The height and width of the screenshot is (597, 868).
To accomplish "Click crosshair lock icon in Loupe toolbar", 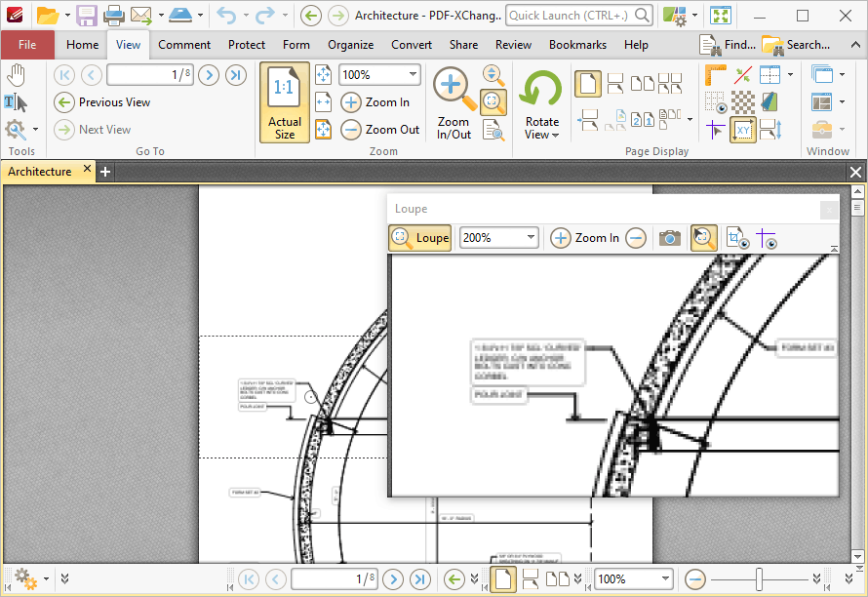I will pos(767,238).
